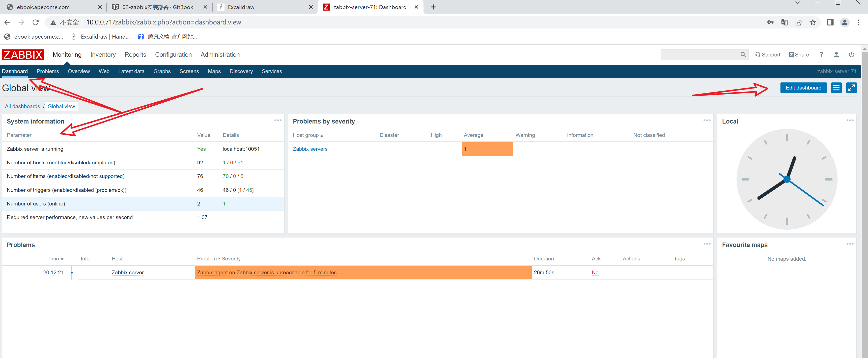Open the browser side panel icon
The image size is (868, 358).
(x=830, y=22)
